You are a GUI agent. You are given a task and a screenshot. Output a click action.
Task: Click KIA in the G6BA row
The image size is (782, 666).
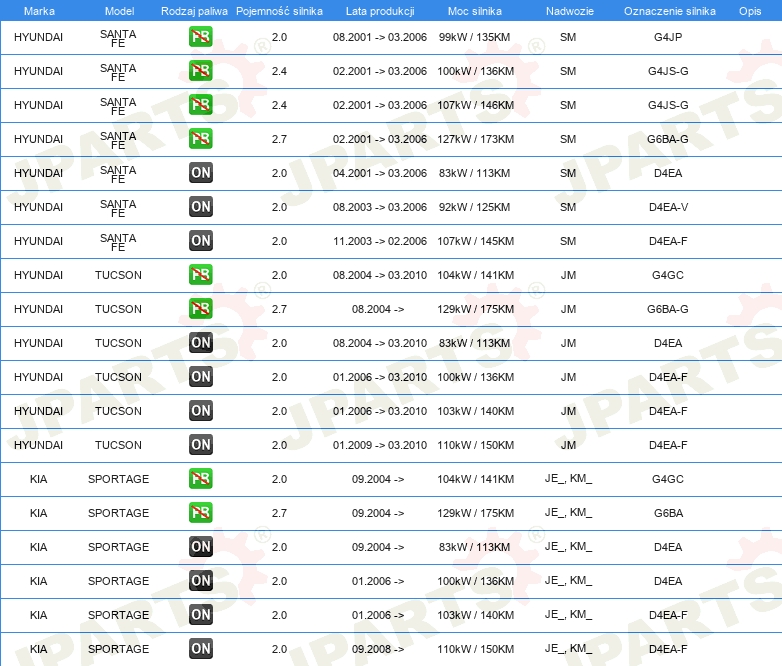38,513
